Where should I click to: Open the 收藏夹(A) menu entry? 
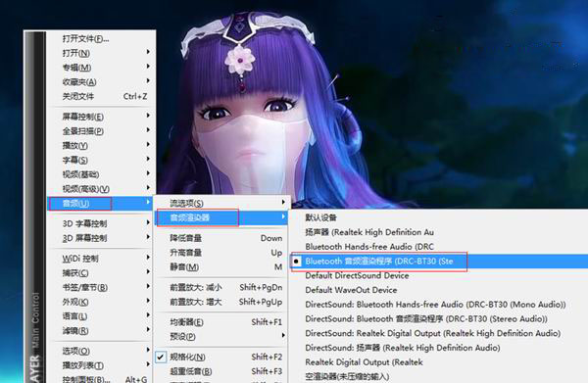pyautogui.click(x=101, y=81)
